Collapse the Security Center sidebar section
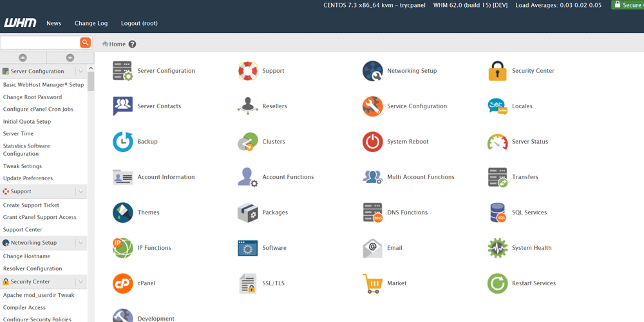The image size is (644, 322). point(80,282)
